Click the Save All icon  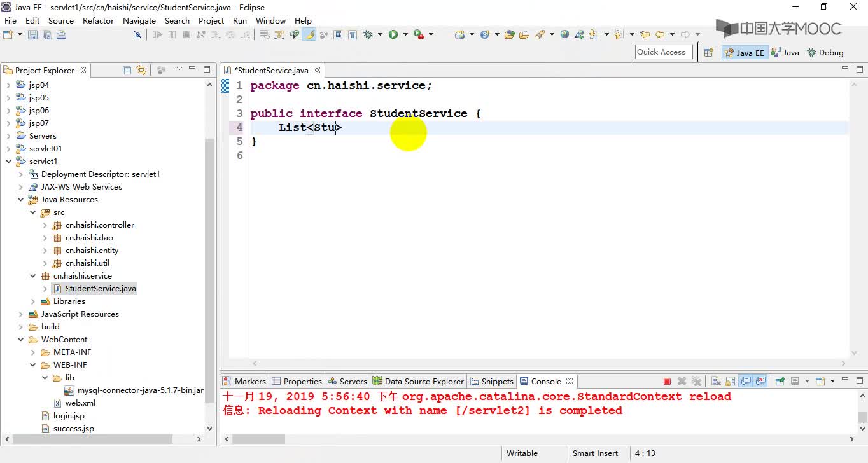point(47,34)
